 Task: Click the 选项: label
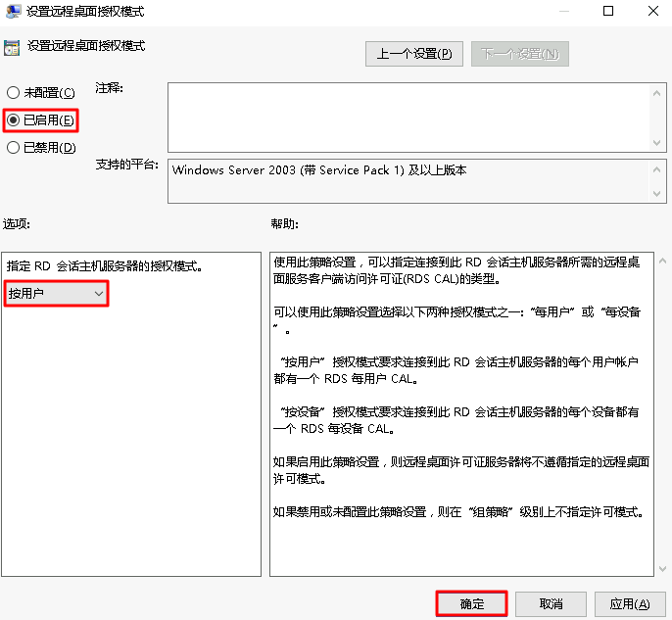(x=17, y=223)
